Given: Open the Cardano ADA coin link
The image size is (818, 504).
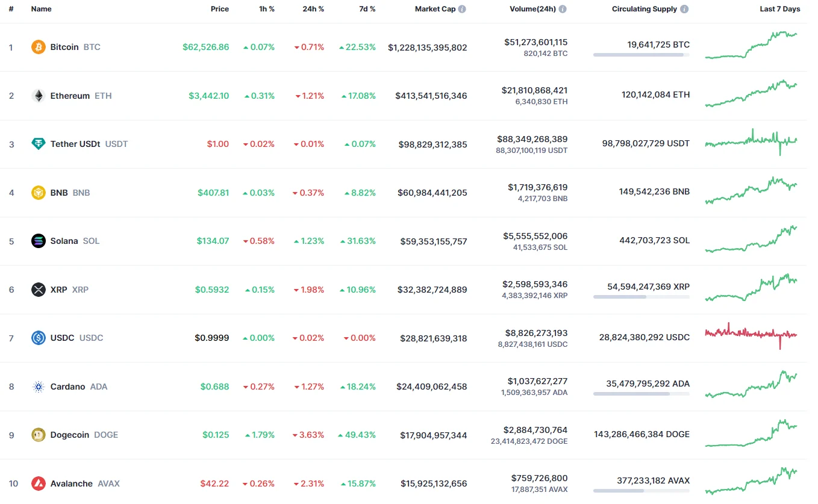Looking at the screenshot, I should (67, 387).
